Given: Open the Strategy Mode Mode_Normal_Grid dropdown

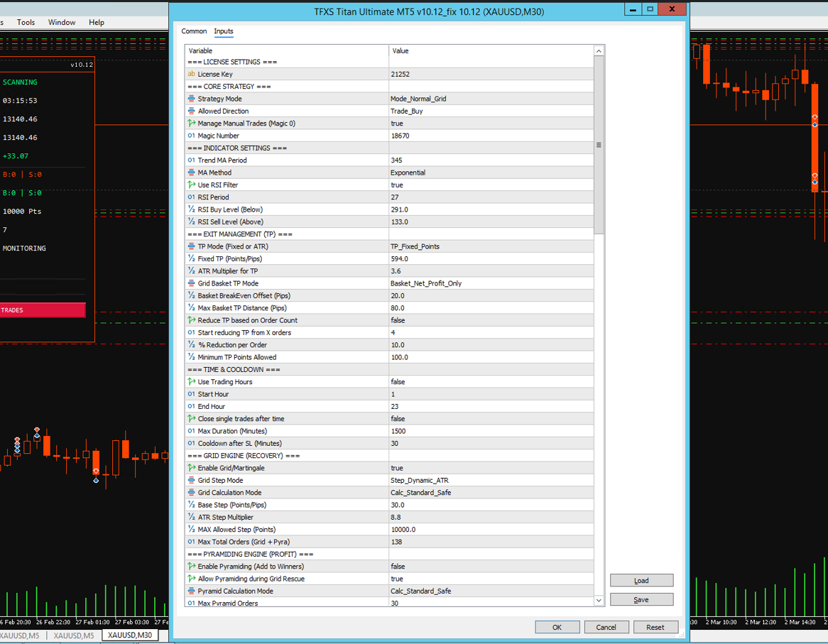Looking at the screenshot, I should (x=491, y=99).
